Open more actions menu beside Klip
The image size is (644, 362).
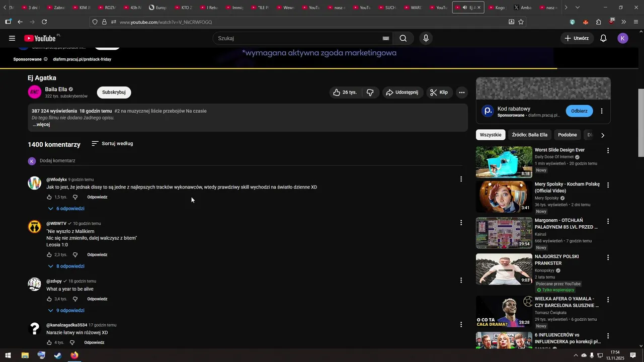click(461, 93)
